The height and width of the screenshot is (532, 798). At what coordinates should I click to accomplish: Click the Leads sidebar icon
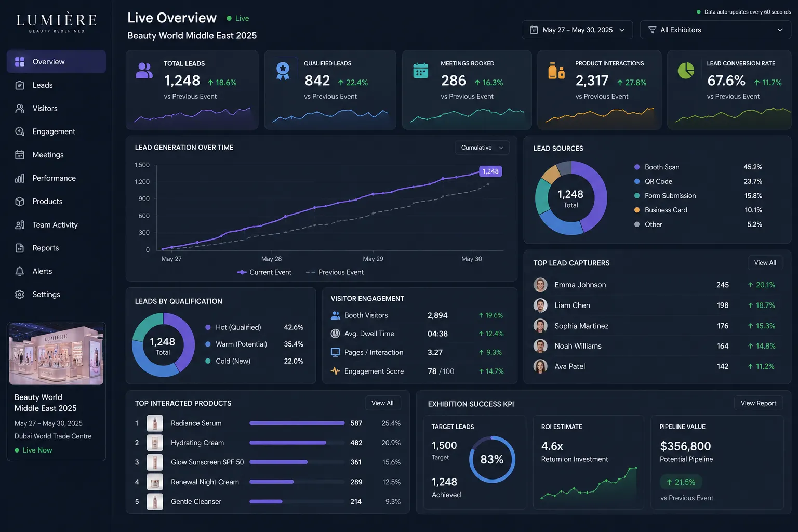tap(20, 85)
